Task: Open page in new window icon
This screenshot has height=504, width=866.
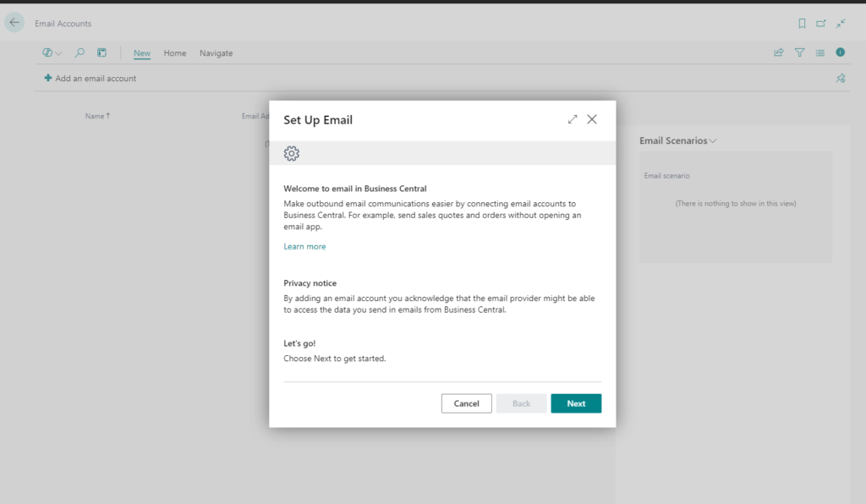Action: click(821, 23)
